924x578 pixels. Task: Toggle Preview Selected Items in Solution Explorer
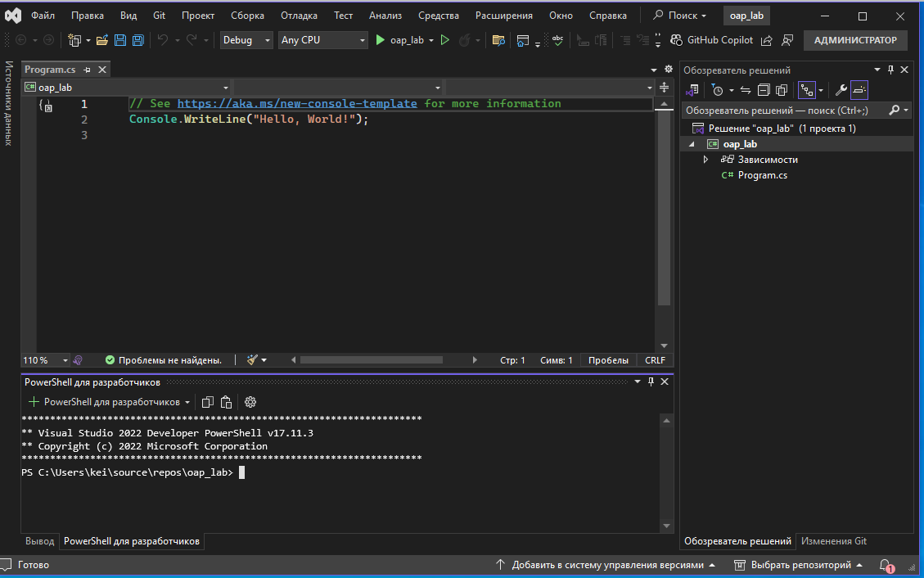click(x=859, y=90)
